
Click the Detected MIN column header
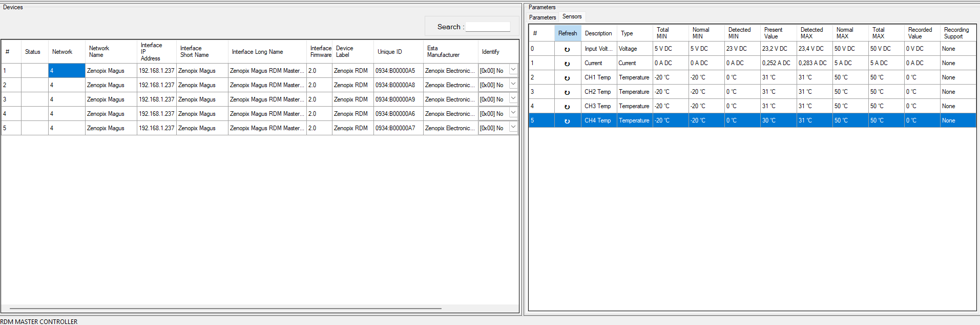pos(742,33)
